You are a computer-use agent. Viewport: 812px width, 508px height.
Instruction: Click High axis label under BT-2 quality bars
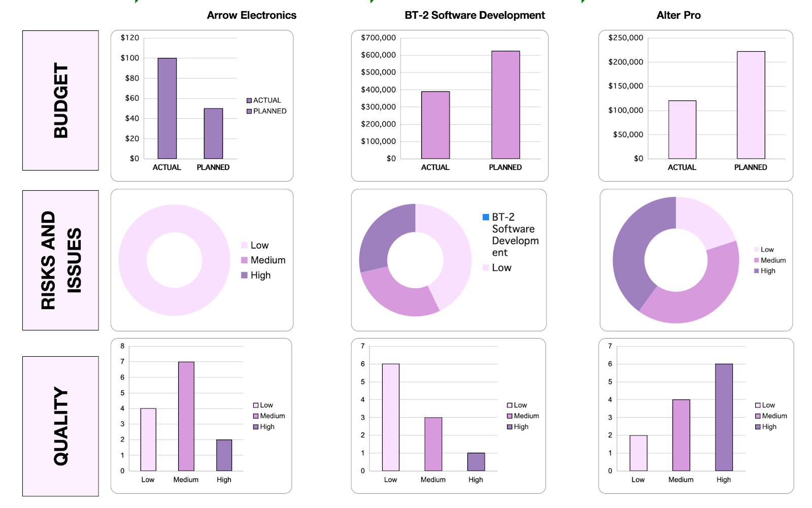pyautogui.click(x=476, y=480)
